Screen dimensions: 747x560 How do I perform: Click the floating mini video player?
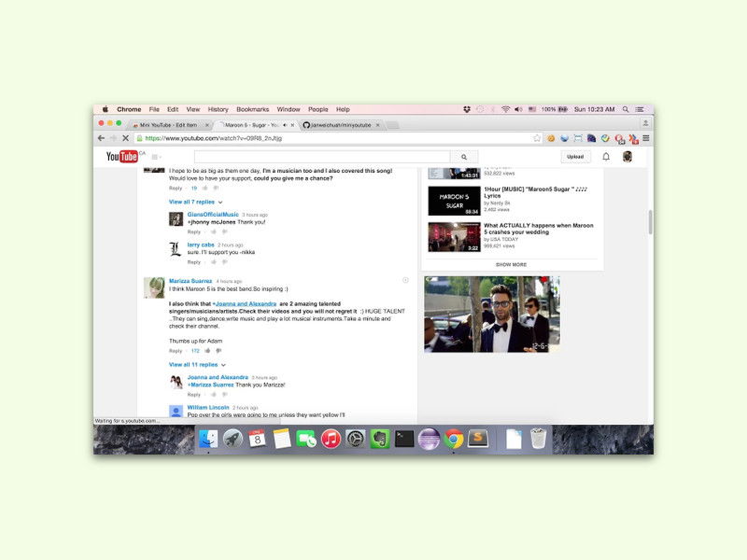tap(492, 315)
